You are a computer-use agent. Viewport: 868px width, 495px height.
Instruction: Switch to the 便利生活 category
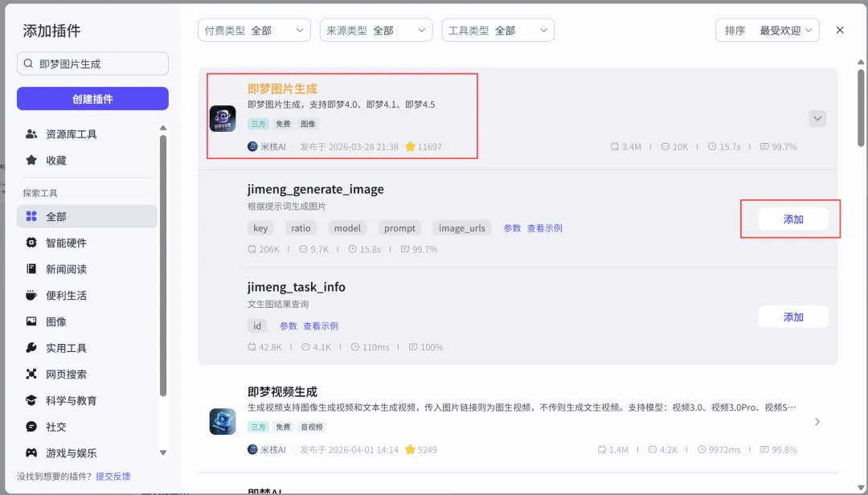pyautogui.click(x=87, y=295)
